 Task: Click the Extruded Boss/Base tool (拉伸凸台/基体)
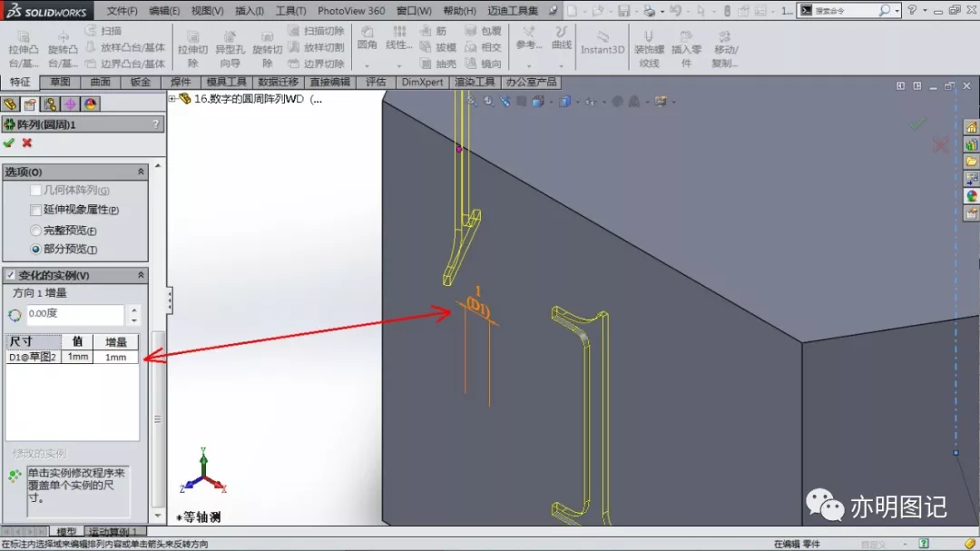(23, 48)
